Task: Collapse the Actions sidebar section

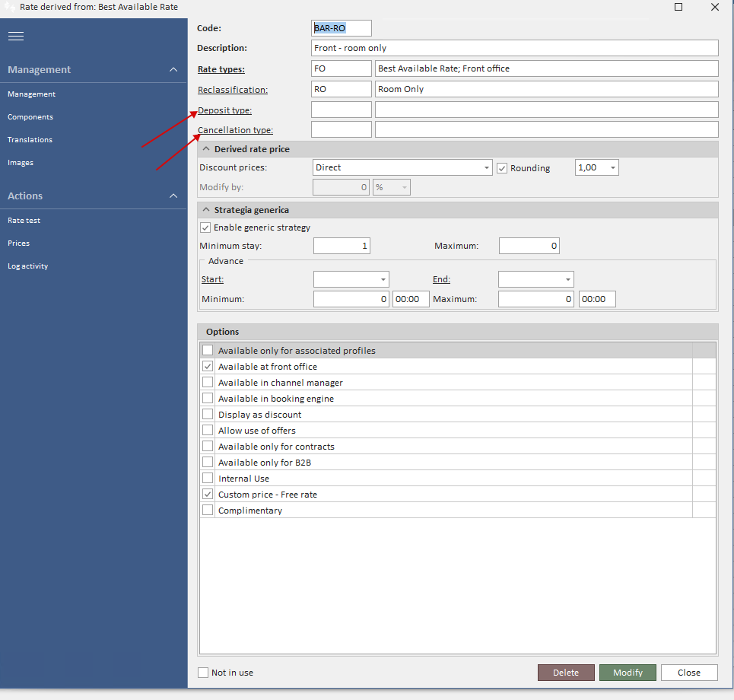Action: coord(173,196)
